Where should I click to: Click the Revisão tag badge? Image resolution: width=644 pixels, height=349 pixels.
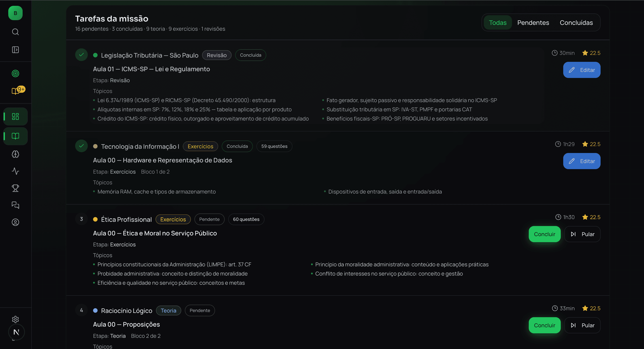[217, 55]
